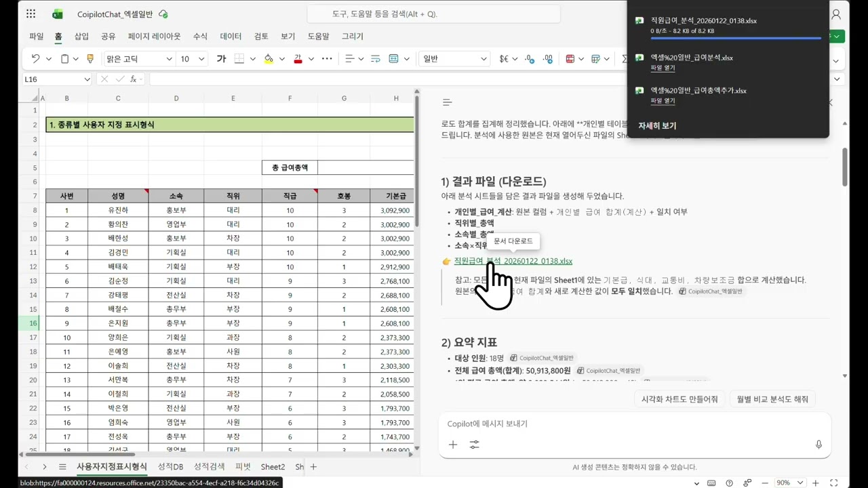Click the microphone icon
Viewport: 868px width, 488px height.
818,445
